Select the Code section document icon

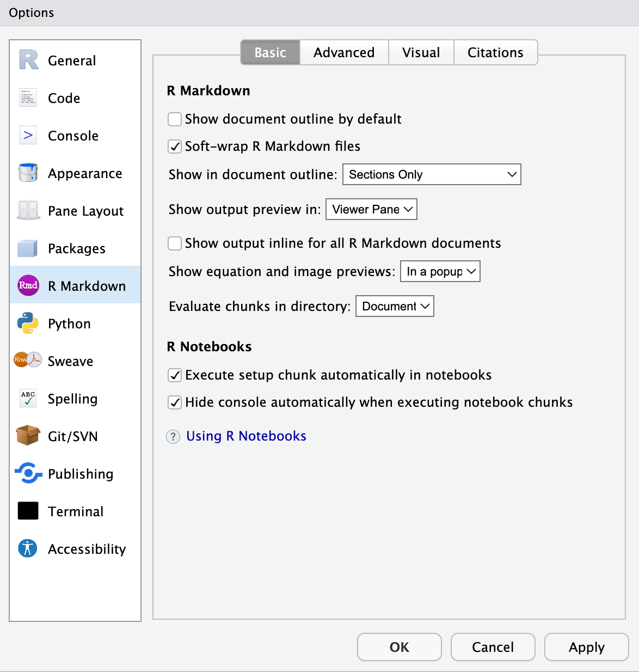[28, 97]
